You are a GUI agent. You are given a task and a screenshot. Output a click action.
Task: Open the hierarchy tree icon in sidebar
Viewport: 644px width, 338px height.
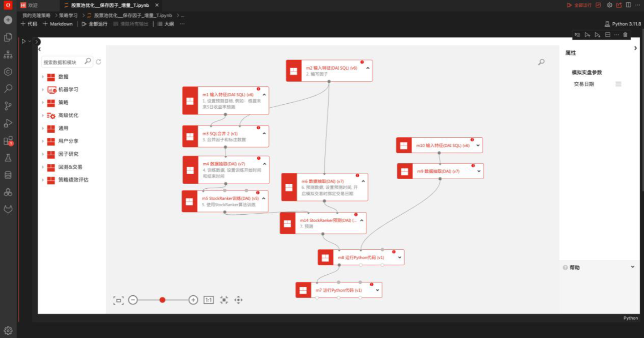pos(8,55)
